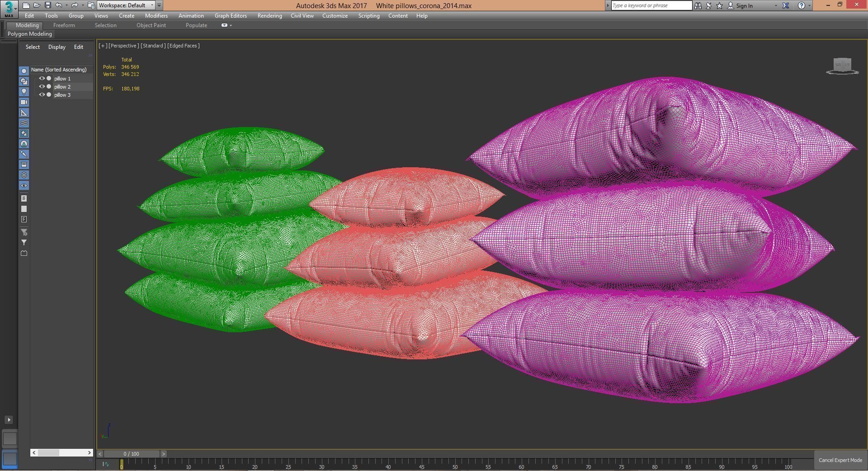
Task: Click pillow 2 object color dot
Action: coord(49,86)
